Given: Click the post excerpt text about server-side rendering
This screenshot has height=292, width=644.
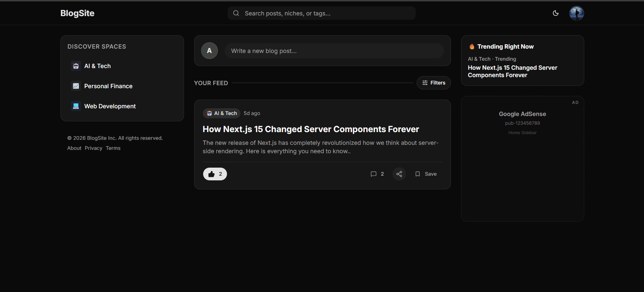Looking at the screenshot, I should tap(321, 147).
